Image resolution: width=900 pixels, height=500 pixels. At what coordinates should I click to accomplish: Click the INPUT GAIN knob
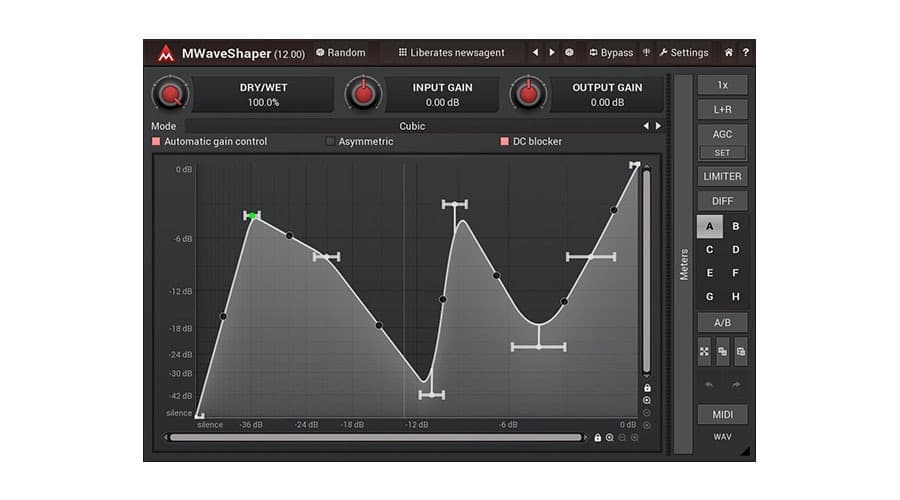363,94
